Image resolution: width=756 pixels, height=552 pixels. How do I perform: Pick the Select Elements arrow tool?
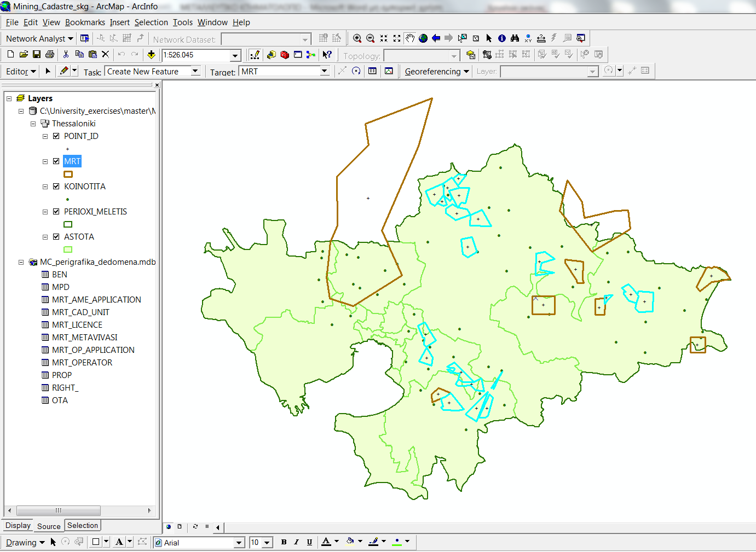point(489,38)
